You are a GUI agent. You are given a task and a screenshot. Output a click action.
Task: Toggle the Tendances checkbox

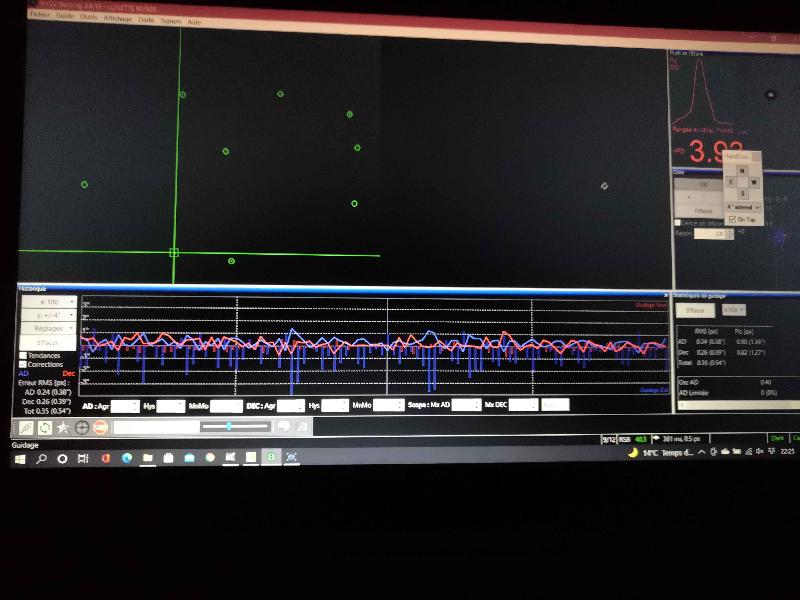click(23, 356)
